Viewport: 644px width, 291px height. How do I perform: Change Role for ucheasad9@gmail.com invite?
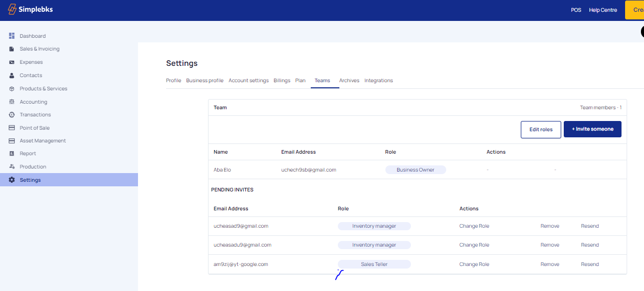coord(474,226)
